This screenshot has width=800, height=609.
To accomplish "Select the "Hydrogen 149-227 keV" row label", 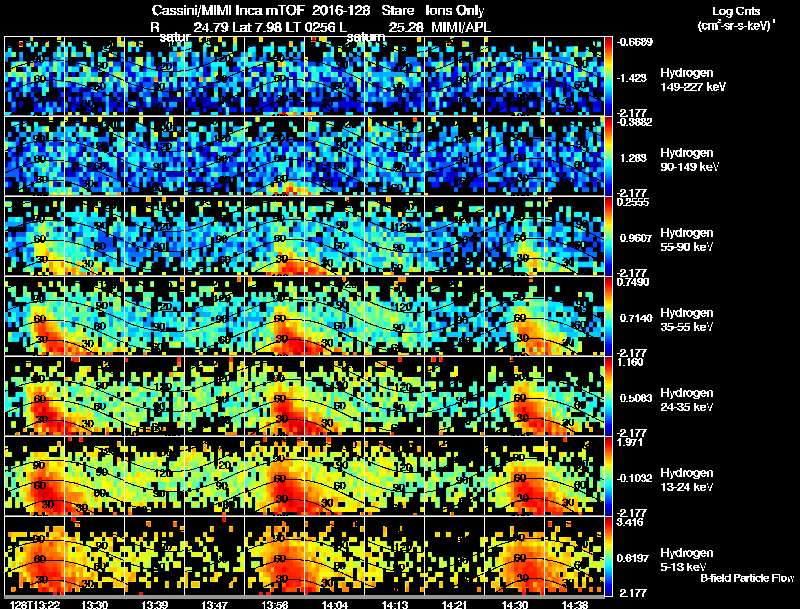I will tap(693, 80).
